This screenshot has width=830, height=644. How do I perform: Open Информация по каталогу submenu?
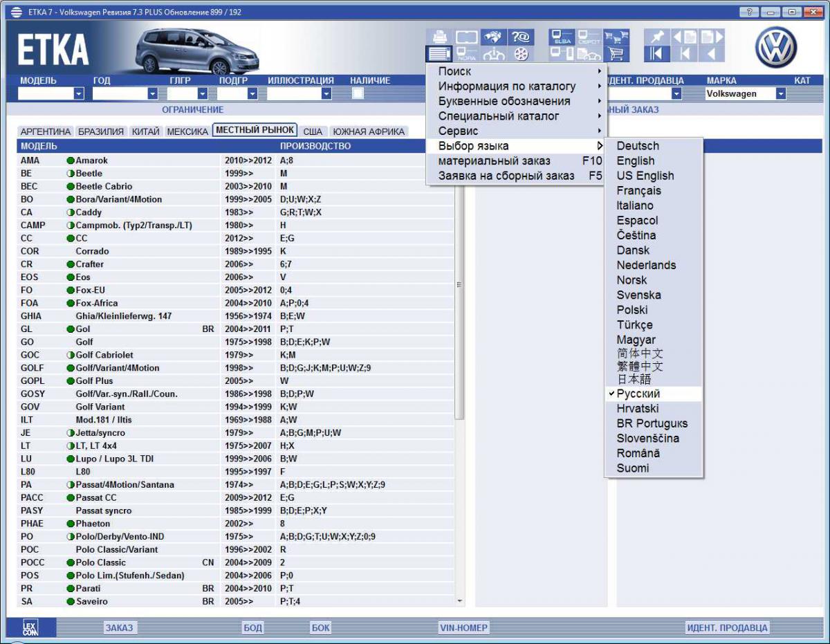click(517, 86)
